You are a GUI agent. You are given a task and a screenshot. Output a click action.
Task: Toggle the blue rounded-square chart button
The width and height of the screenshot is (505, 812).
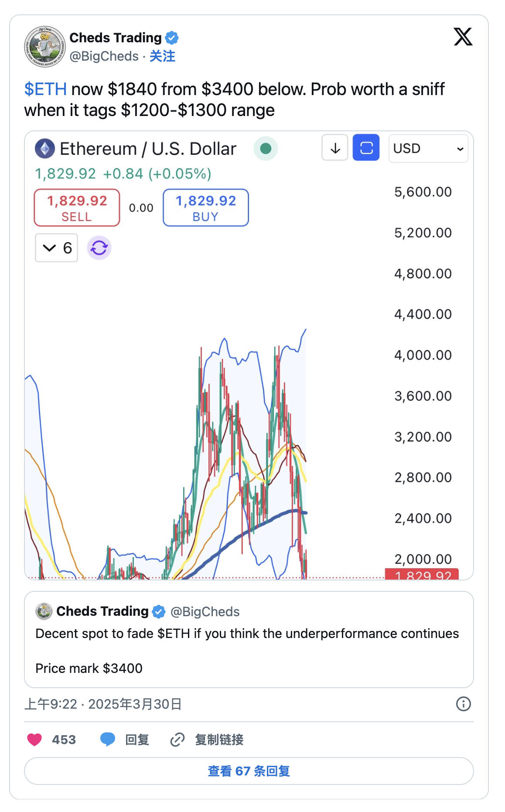pos(366,148)
